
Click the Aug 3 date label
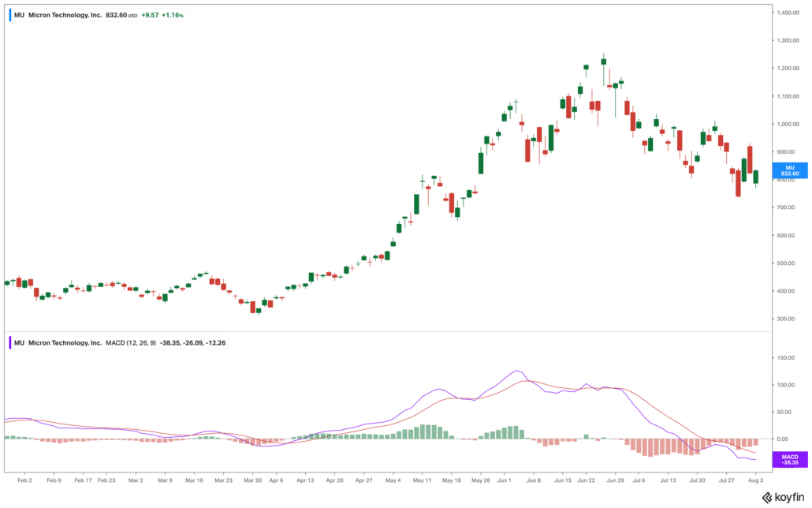tap(755, 480)
